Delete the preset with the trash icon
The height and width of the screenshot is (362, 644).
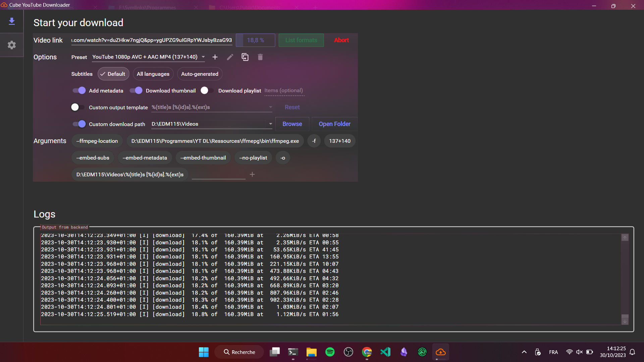click(260, 57)
